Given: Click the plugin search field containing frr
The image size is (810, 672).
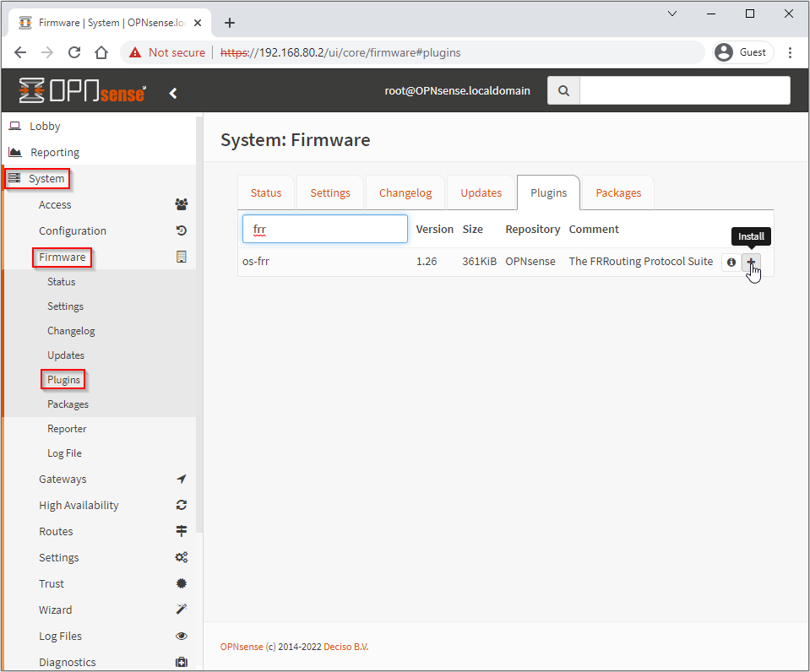Looking at the screenshot, I should coord(325,229).
